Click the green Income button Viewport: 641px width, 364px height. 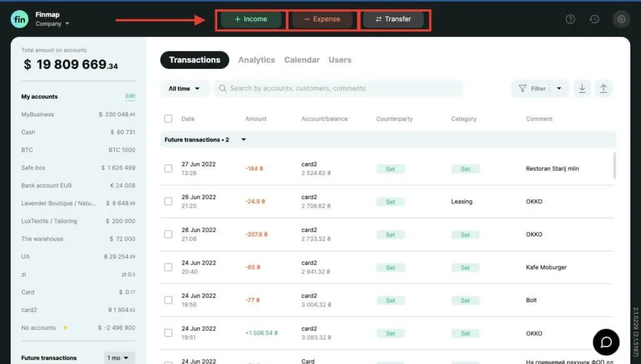coord(250,19)
